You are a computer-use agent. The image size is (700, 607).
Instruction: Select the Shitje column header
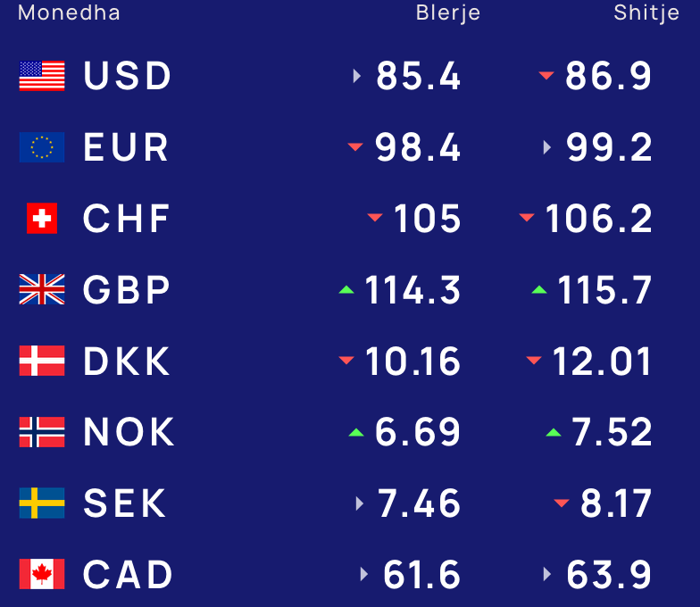tap(646, 13)
